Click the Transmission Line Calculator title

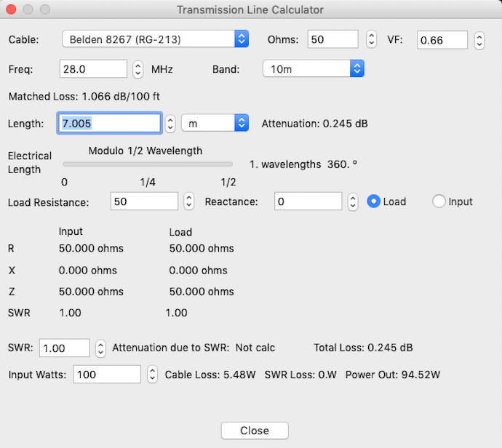coord(250,10)
